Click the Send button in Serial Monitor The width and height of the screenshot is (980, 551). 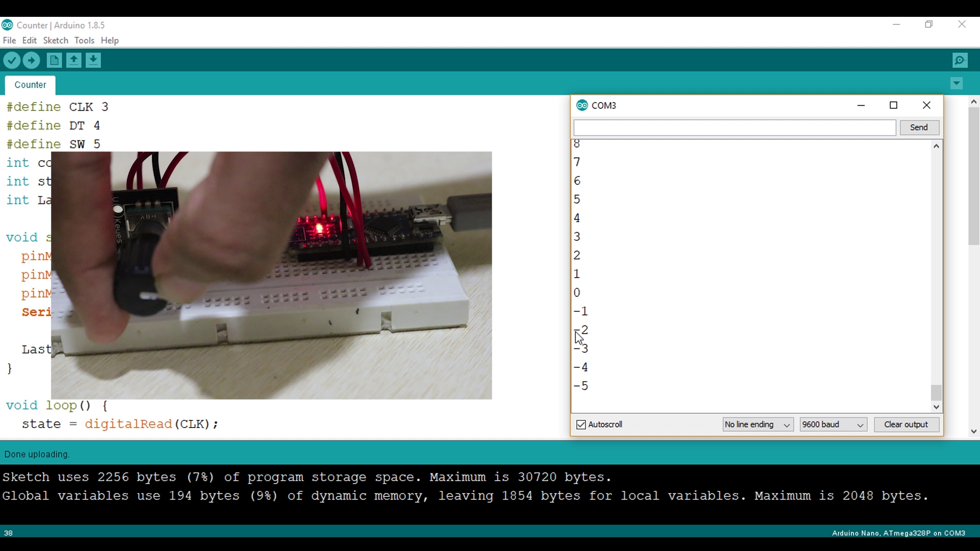tap(919, 127)
